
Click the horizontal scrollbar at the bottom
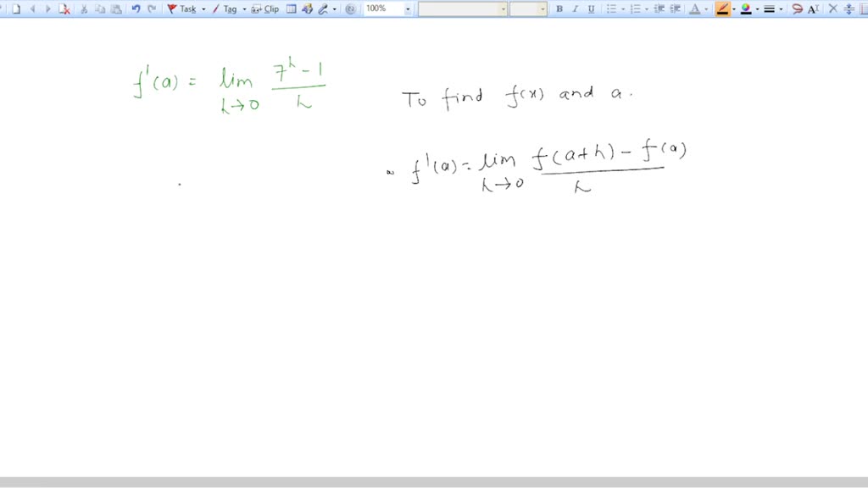tap(434, 481)
